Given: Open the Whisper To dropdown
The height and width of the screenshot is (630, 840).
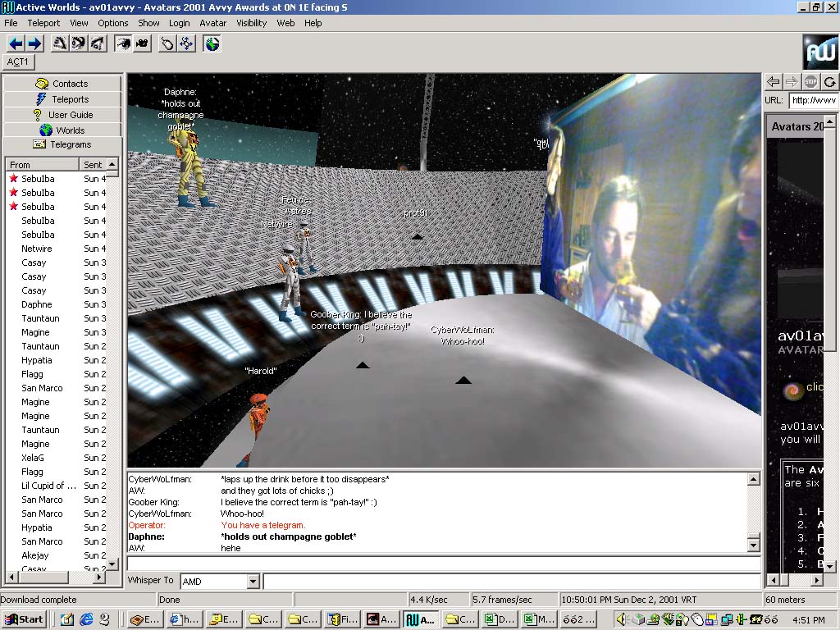Looking at the screenshot, I should point(253,581).
